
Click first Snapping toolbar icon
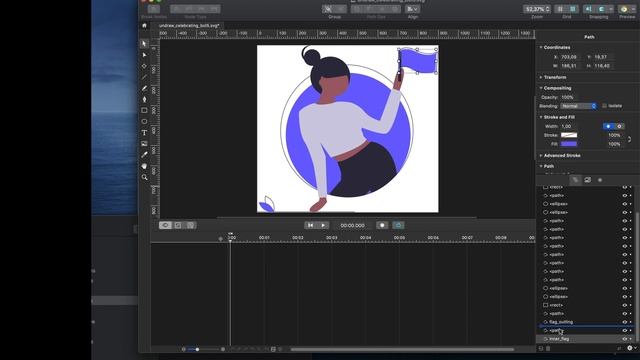(588, 9)
